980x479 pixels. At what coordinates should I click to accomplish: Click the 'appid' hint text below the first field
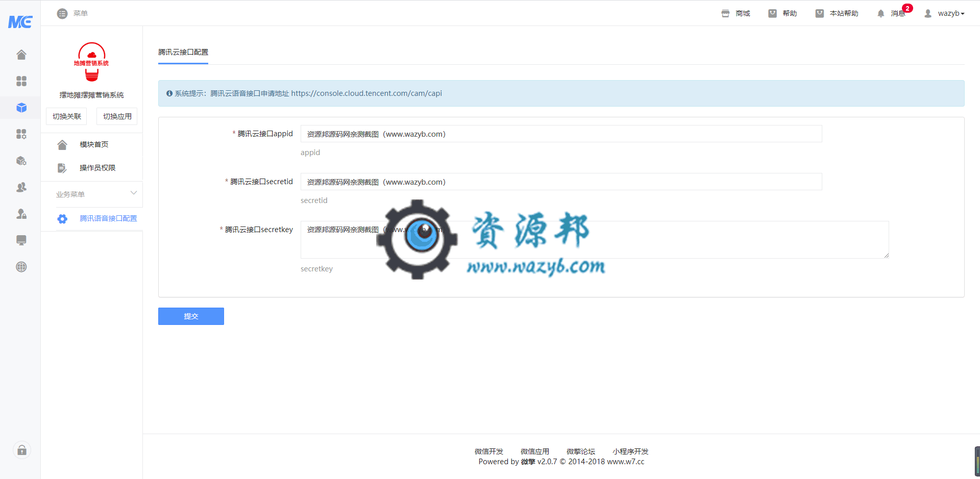(x=310, y=153)
